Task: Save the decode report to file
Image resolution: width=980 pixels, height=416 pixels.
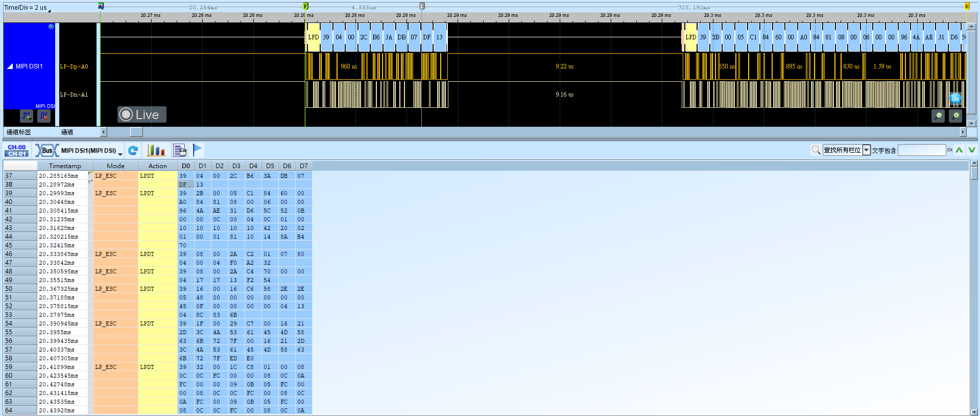Action: click(179, 150)
